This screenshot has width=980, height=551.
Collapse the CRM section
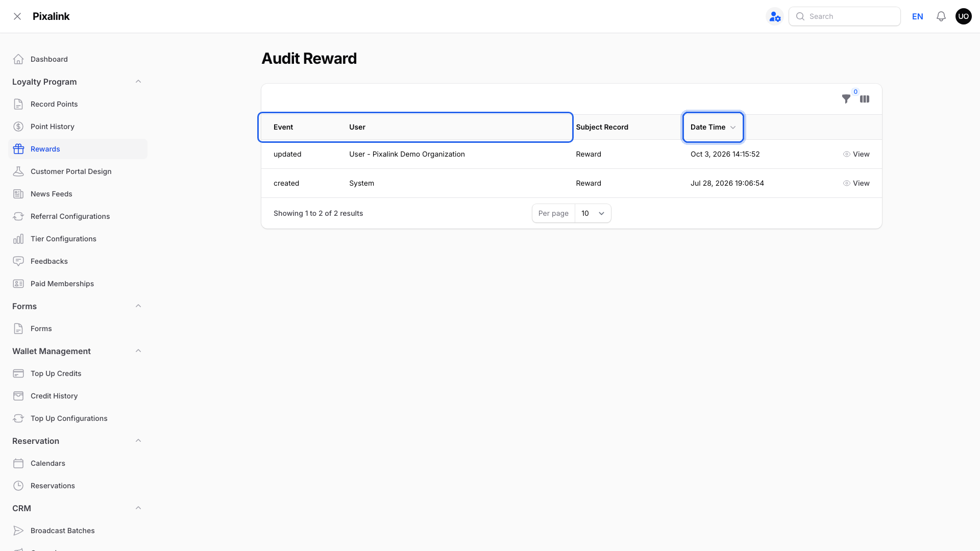coord(138,508)
